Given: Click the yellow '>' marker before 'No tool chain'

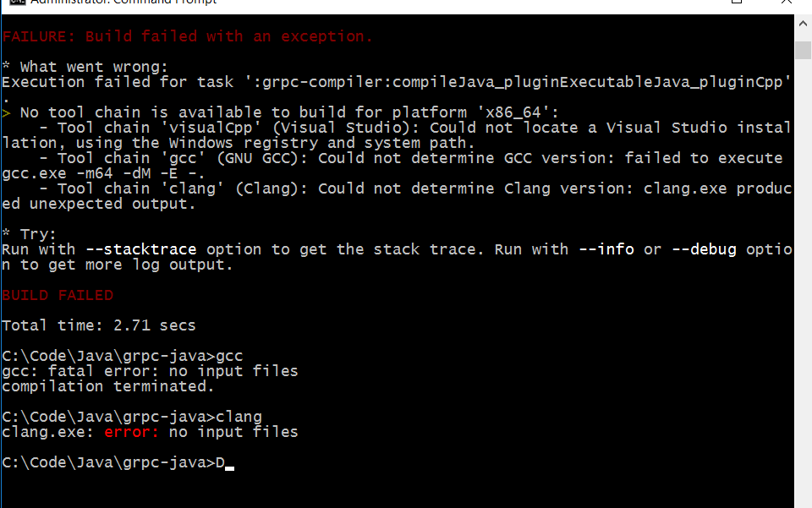Looking at the screenshot, I should tap(6, 112).
